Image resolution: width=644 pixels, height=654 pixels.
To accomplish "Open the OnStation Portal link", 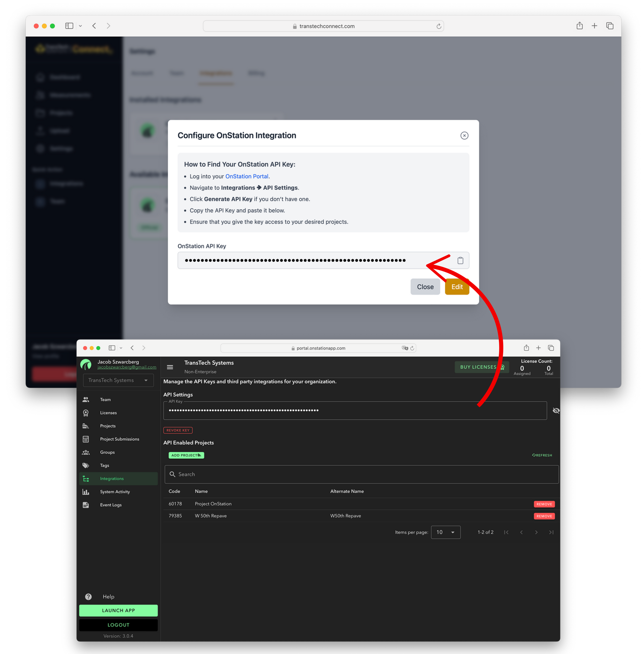I will [x=247, y=176].
